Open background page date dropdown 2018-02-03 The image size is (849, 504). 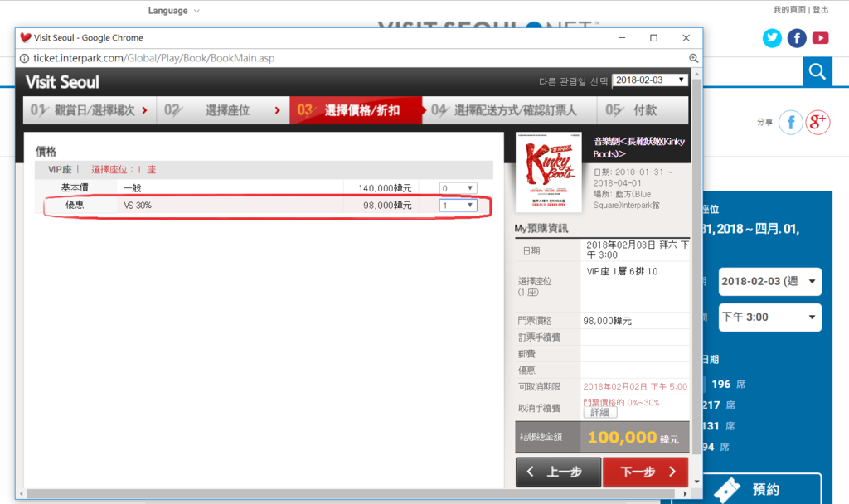pyautogui.click(x=769, y=282)
